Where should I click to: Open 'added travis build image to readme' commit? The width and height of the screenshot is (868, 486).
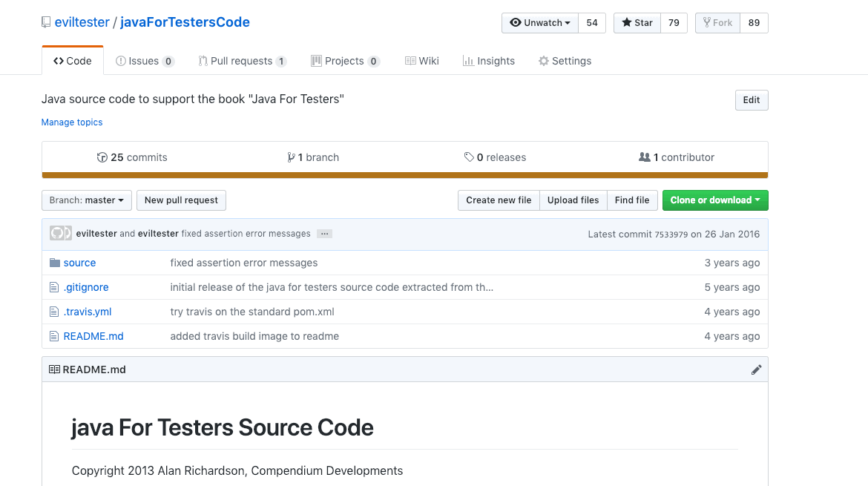coord(254,336)
